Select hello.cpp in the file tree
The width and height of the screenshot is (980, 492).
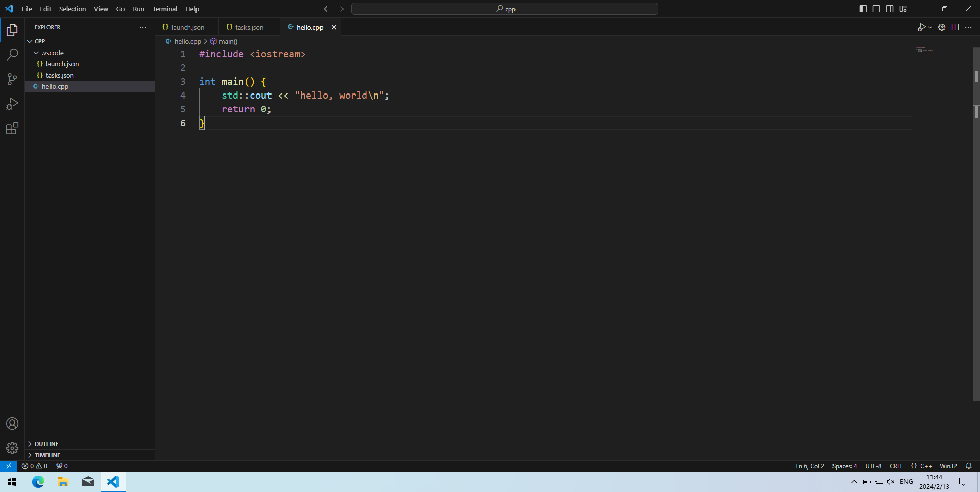pyautogui.click(x=89, y=86)
